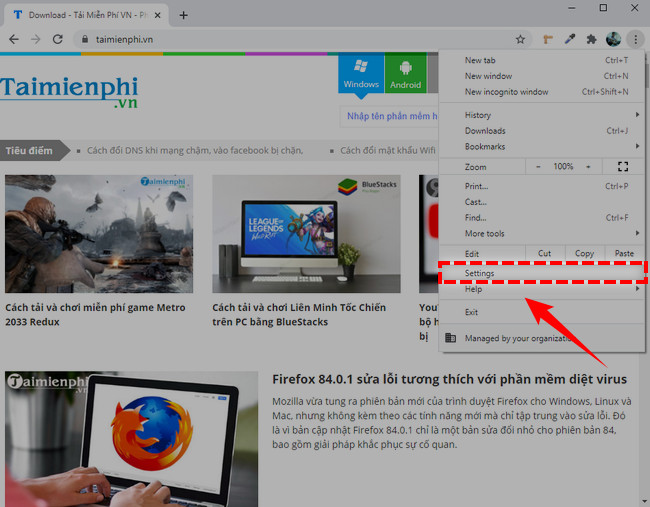The height and width of the screenshot is (507, 650).
Task: Go back to the previous page
Action: point(14,39)
